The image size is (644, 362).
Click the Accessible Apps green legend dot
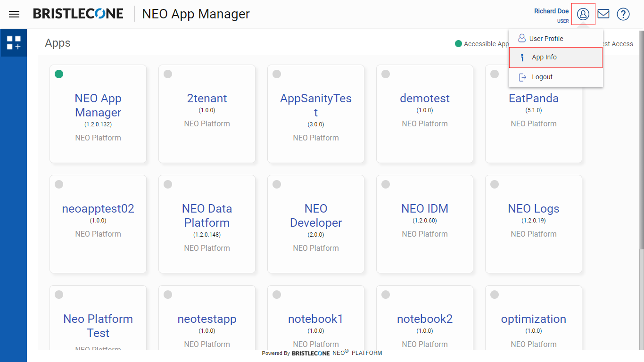click(458, 44)
